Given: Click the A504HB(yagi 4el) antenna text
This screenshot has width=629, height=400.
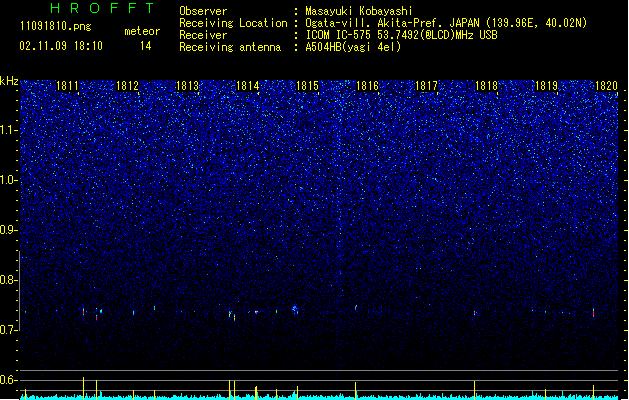Looking at the screenshot, I should pos(353,47).
